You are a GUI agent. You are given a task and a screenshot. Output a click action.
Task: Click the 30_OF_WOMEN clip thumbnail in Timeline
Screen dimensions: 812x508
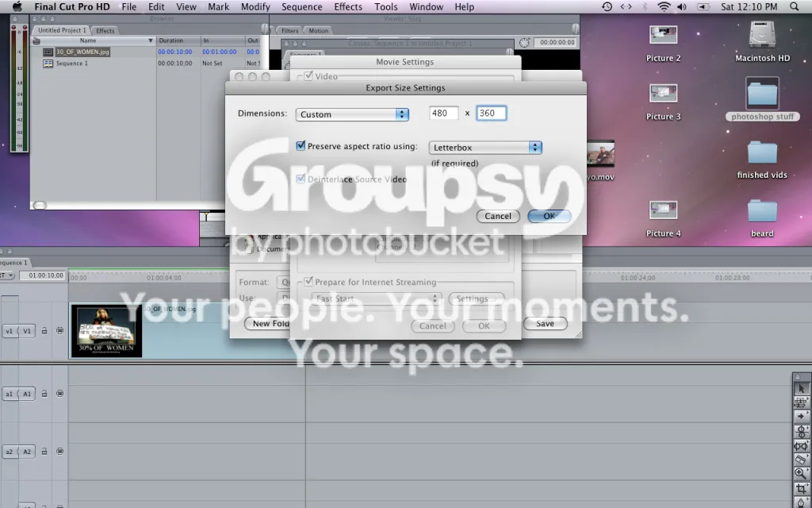[106, 330]
